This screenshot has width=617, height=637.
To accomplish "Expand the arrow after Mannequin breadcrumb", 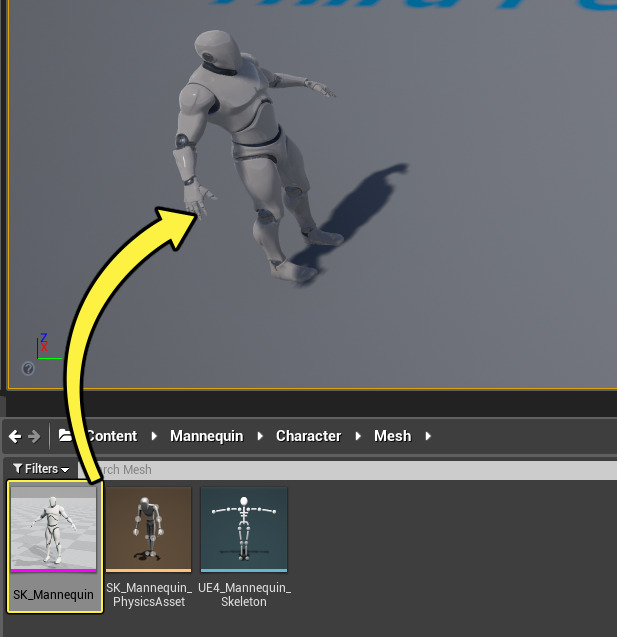I will coord(258,436).
